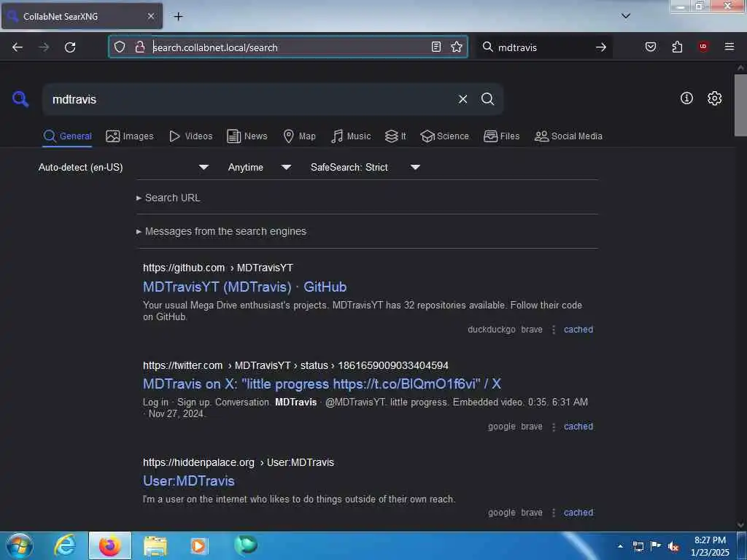Switch to the News category

(247, 136)
